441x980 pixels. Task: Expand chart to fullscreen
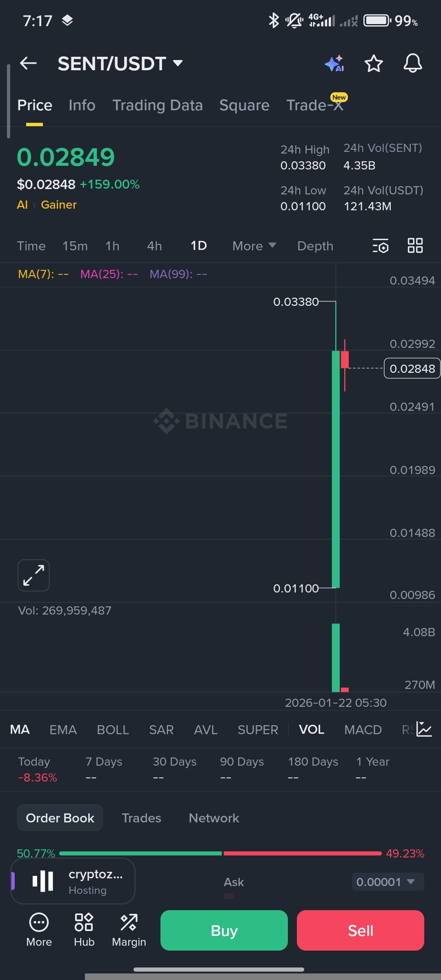click(x=33, y=575)
